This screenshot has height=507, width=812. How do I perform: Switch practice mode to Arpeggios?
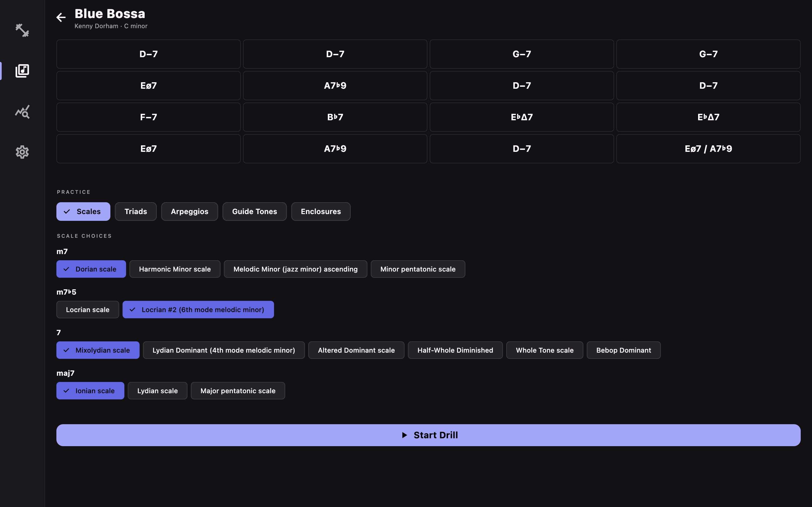point(189,212)
